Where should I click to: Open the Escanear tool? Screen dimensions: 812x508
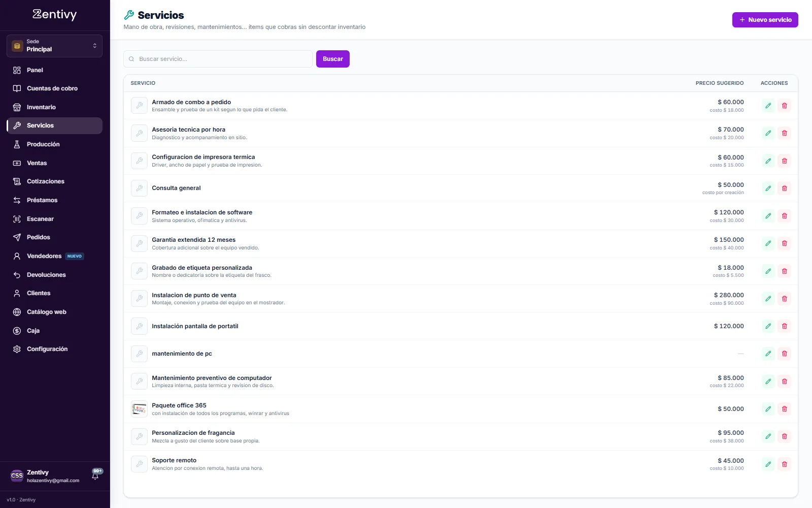click(x=54, y=219)
